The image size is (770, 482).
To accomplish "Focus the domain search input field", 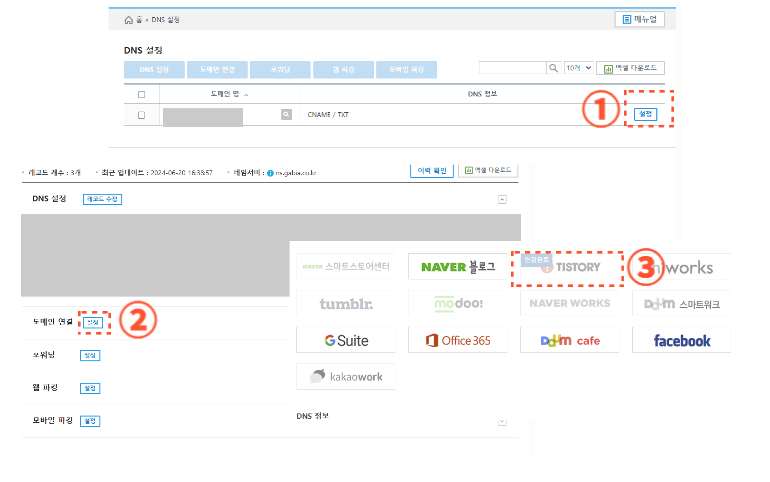I will 513,68.
